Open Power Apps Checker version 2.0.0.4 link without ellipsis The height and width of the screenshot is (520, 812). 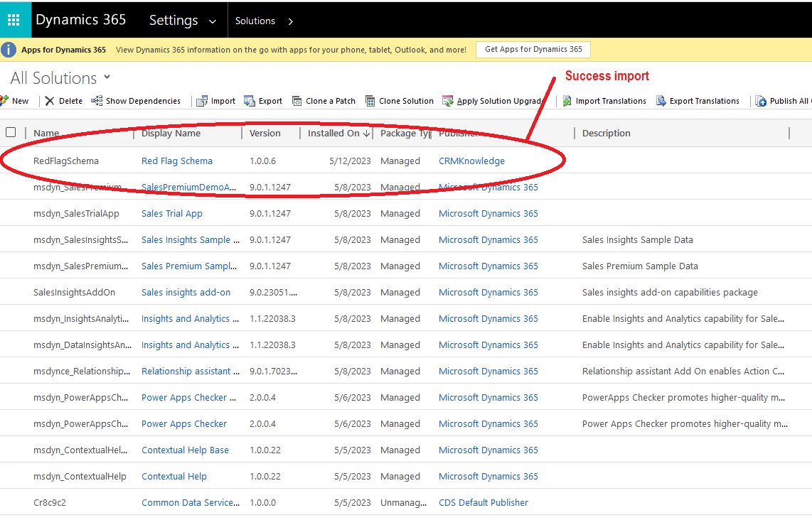tap(184, 424)
